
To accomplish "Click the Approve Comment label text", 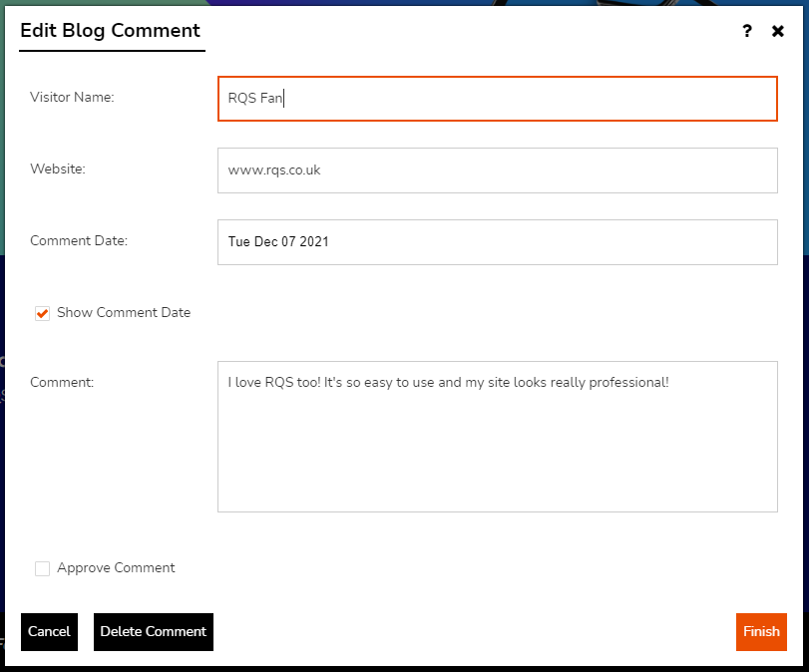I will tap(116, 567).
